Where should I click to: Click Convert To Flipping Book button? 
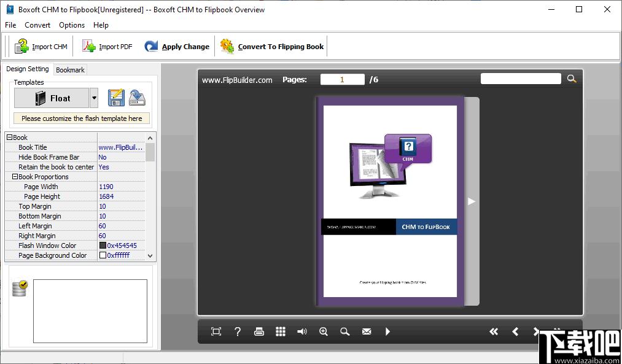[x=272, y=47]
